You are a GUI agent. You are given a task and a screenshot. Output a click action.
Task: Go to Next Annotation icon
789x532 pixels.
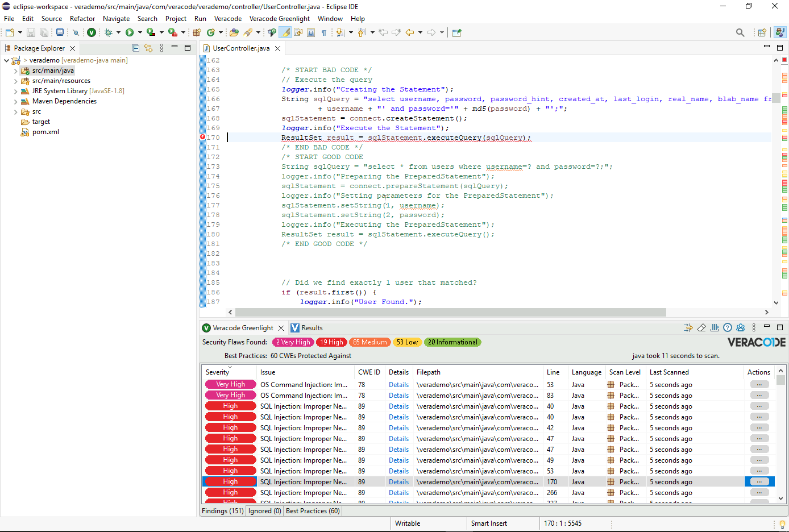click(x=340, y=32)
